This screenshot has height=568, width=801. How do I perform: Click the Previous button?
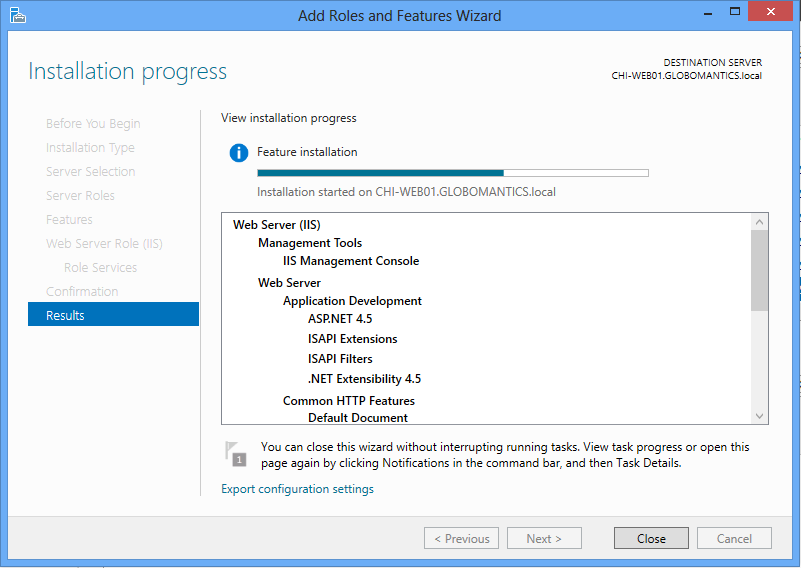pyautogui.click(x=461, y=538)
